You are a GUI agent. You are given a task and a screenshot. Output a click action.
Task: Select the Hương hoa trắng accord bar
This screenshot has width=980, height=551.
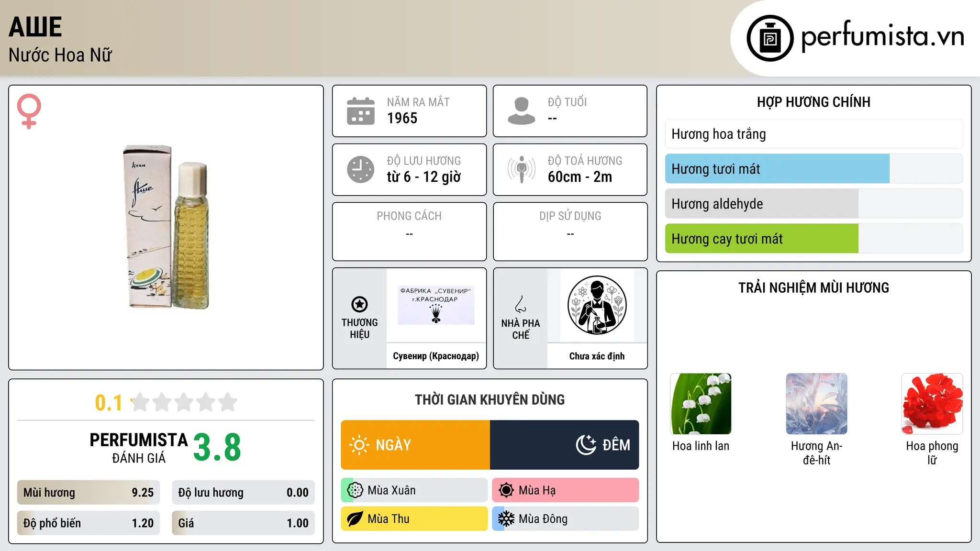point(814,134)
